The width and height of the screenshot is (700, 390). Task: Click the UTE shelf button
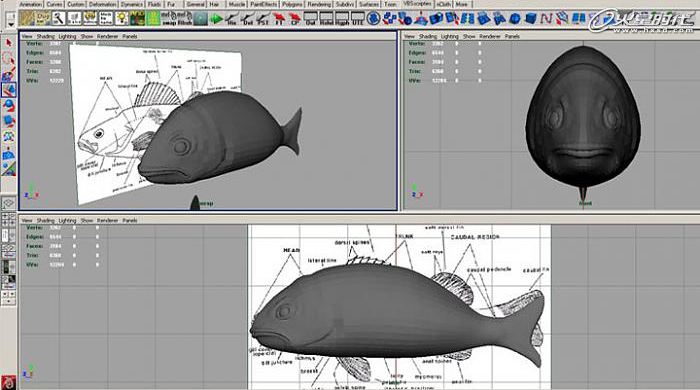click(358, 18)
